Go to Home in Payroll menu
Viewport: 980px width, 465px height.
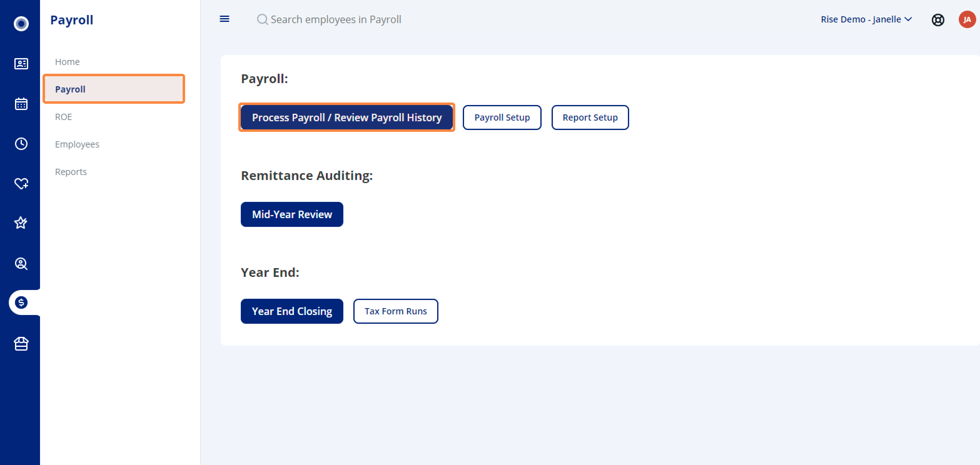[x=67, y=62]
